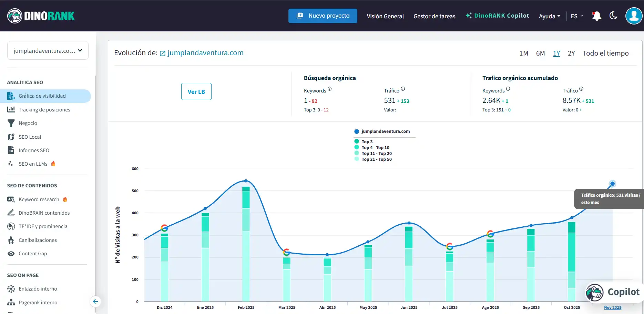Click the Ver LB button
This screenshot has width=644, height=314.
(196, 91)
